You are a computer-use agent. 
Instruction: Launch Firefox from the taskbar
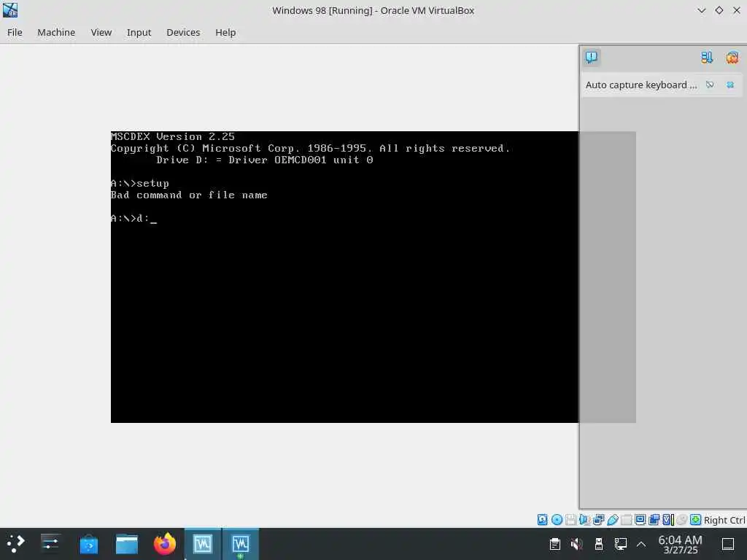pyautogui.click(x=165, y=544)
